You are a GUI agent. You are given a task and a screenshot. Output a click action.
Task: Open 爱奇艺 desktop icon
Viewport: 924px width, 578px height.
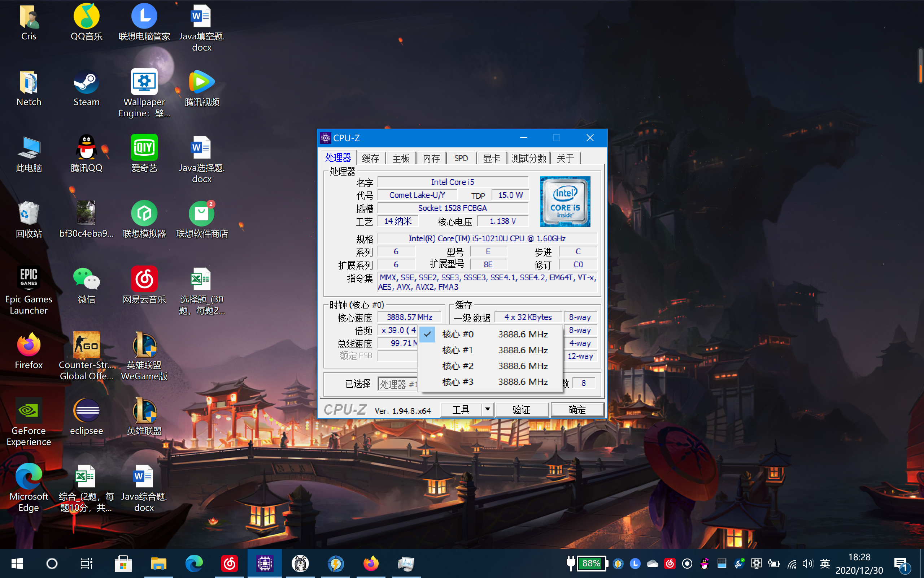tap(144, 148)
